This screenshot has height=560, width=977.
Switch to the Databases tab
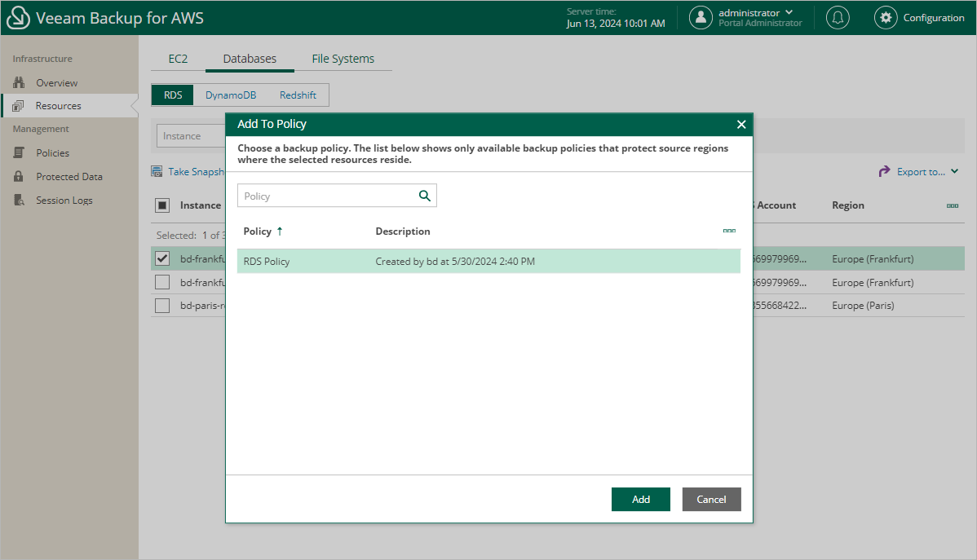coord(250,59)
